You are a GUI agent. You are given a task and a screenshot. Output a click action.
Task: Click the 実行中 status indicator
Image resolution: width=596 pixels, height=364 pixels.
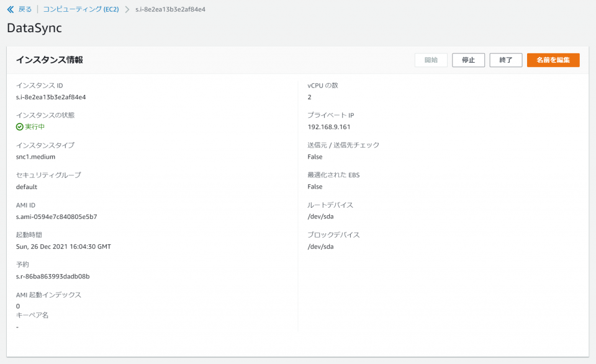(x=33, y=127)
